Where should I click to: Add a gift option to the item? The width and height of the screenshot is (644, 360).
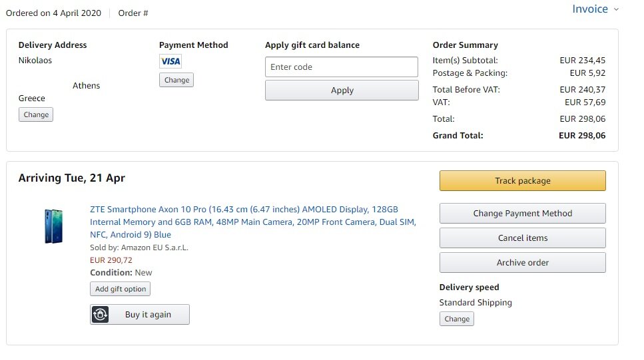(x=121, y=289)
